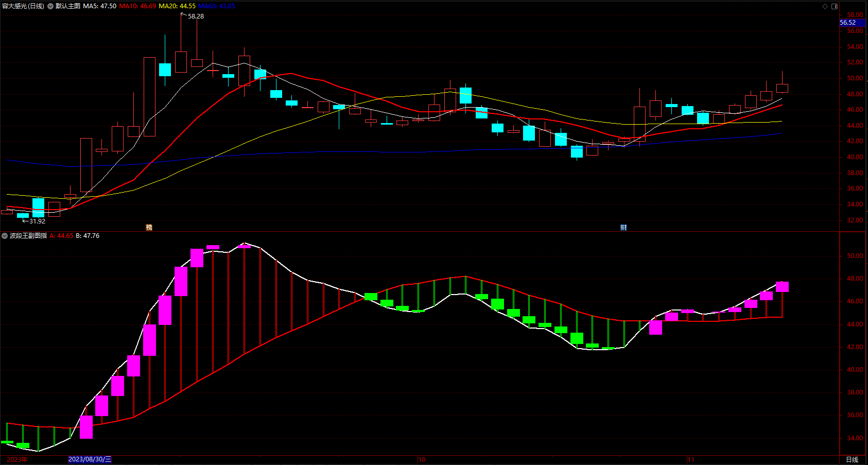
Task: Open the 财 financial marker on the main chart
Action: coord(623,227)
